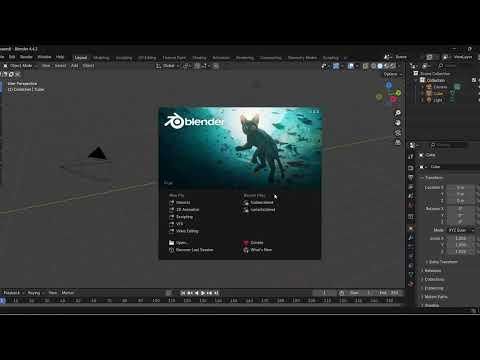Create new General file from splash
This screenshot has height=360, width=480.
tap(183, 203)
